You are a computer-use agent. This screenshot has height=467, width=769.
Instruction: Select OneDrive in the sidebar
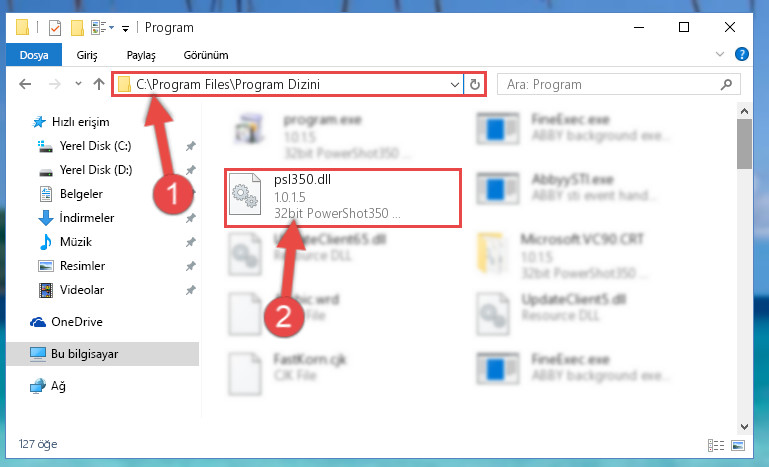[x=77, y=322]
